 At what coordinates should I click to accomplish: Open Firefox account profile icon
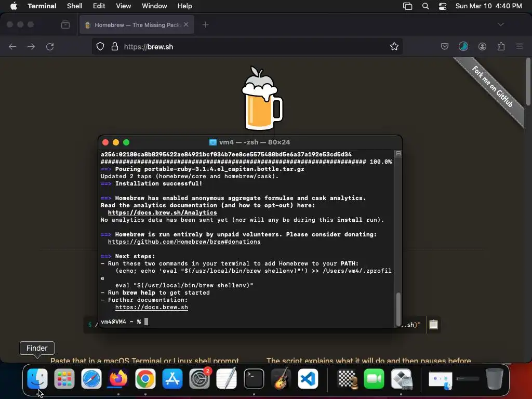[x=482, y=46]
